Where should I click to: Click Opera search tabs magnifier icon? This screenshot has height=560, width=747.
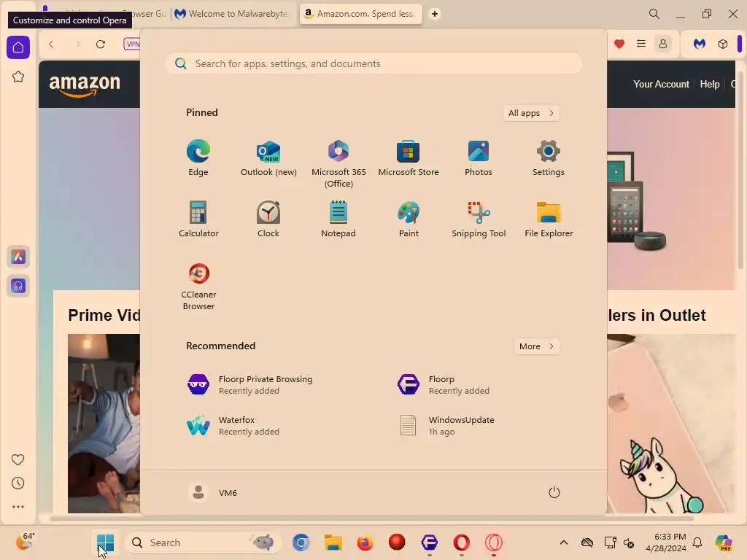pos(654,14)
